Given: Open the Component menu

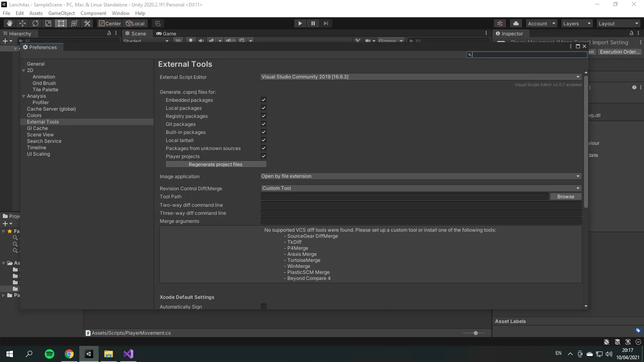Looking at the screenshot, I should (x=93, y=13).
